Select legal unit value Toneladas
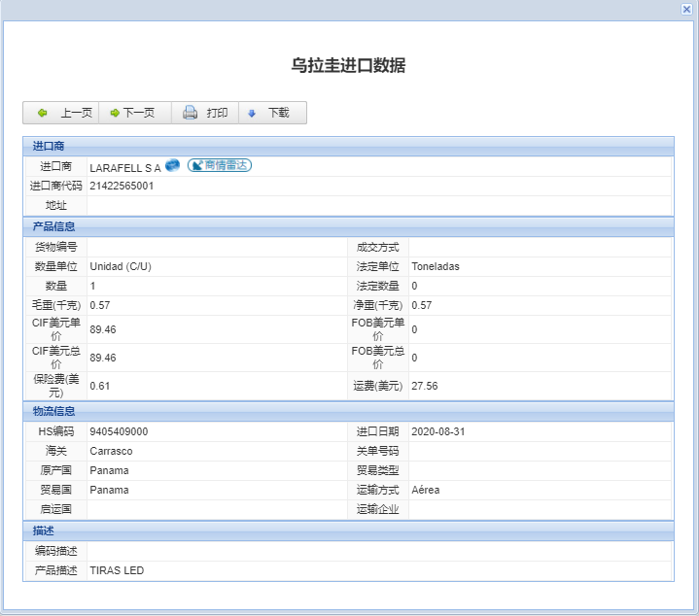 pos(436,266)
